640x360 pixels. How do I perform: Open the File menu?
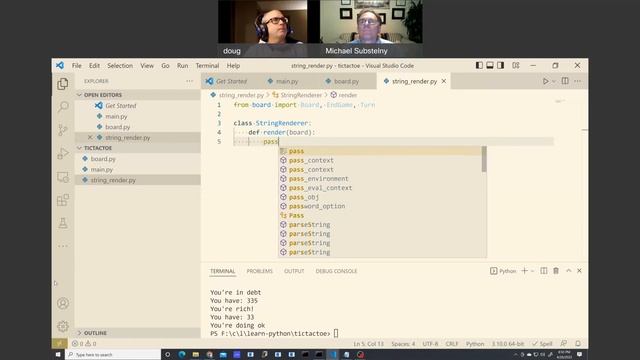(76, 65)
